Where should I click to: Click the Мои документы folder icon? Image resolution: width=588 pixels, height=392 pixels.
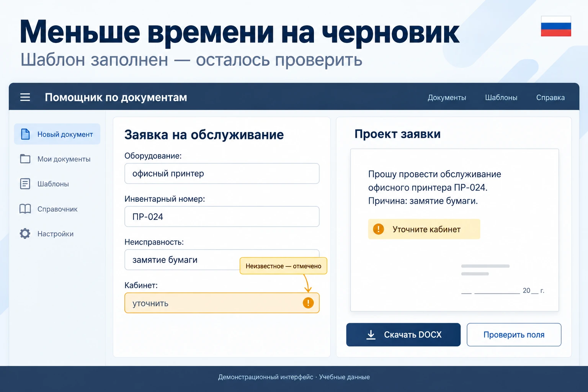[x=25, y=159]
